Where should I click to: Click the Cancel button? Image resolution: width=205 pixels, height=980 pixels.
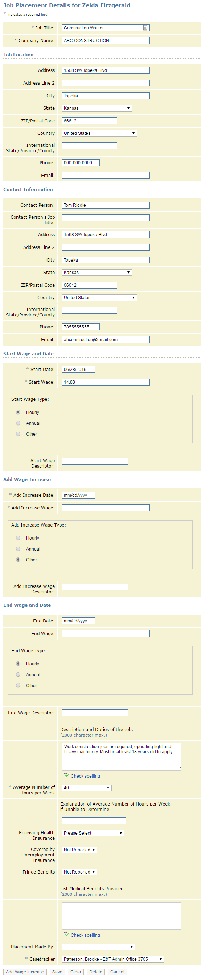[x=117, y=972]
